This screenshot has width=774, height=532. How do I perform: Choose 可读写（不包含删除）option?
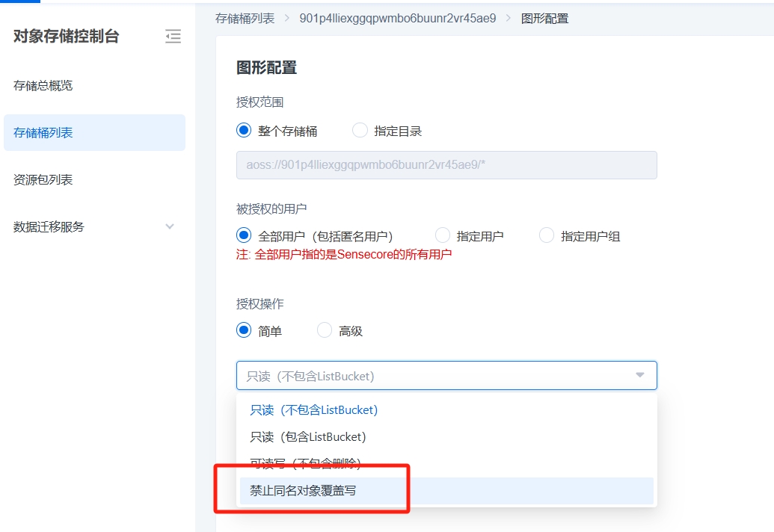coord(306,463)
